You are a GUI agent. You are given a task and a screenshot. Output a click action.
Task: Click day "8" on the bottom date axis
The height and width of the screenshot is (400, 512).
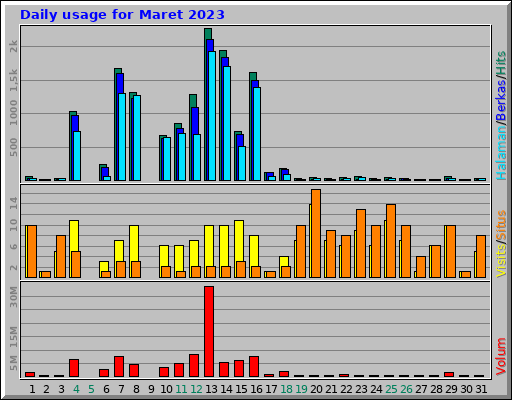coord(136,389)
